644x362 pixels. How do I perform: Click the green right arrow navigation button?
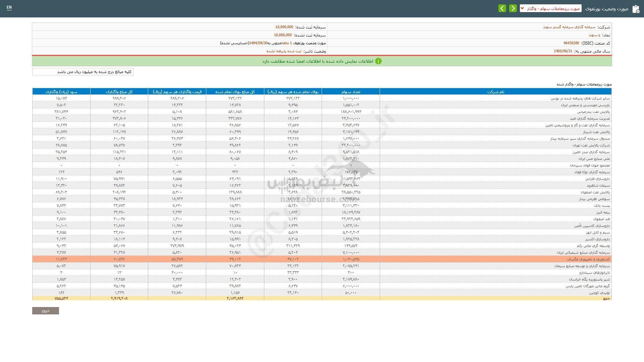point(513,8)
